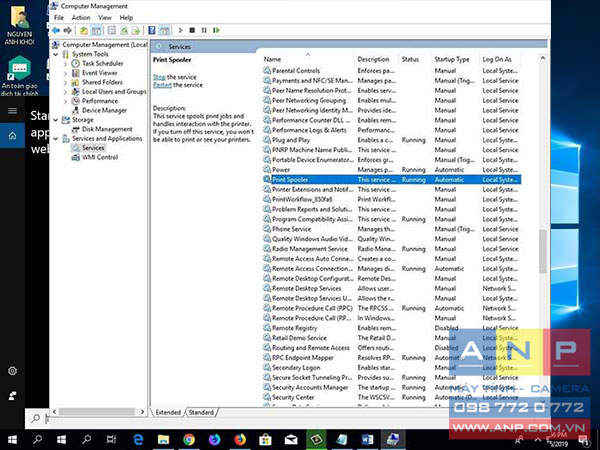Expand the Shared Folders node
This screenshot has width=600, height=450.
[x=65, y=82]
